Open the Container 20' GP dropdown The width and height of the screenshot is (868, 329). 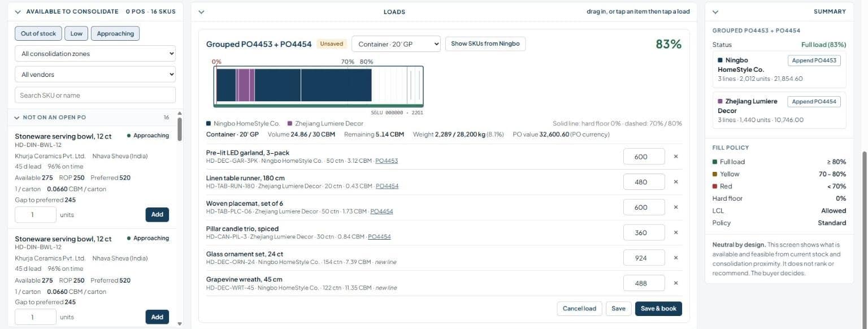(x=396, y=44)
